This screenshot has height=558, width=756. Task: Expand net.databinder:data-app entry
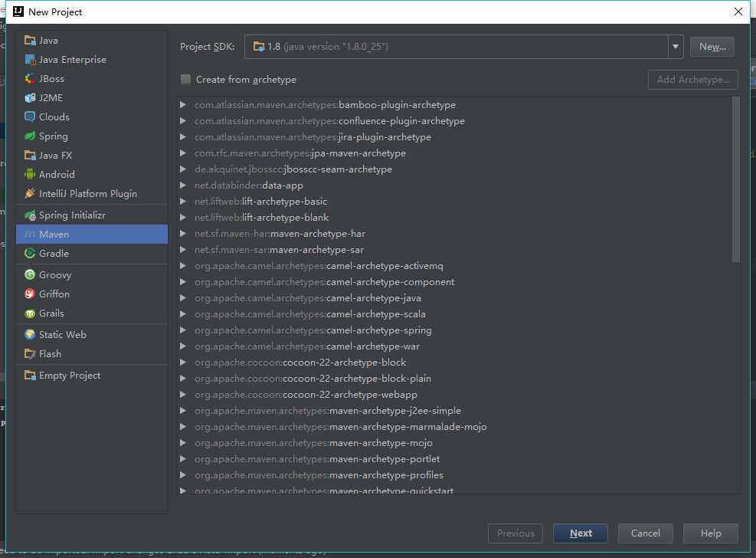pyautogui.click(x=183, y=185)
